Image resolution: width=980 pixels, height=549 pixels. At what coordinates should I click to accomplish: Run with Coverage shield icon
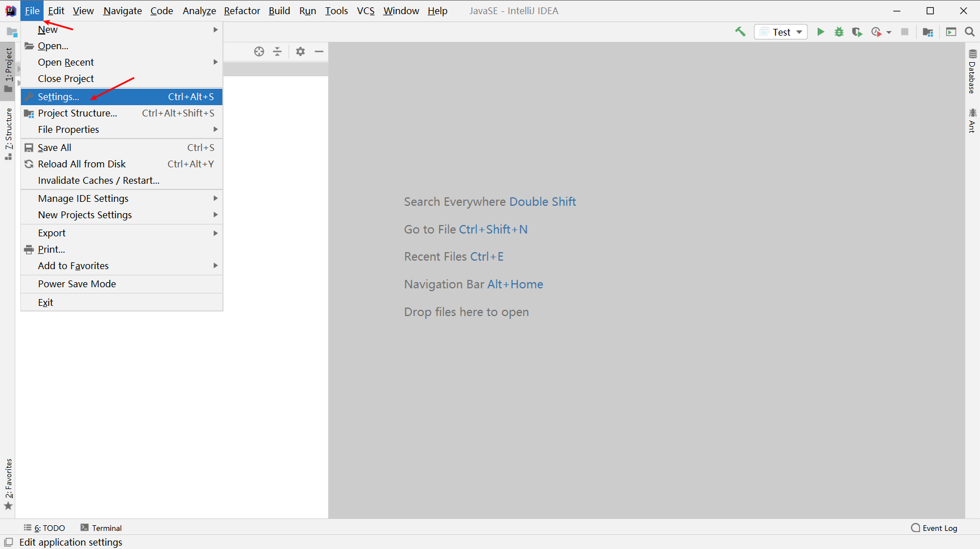857,32
